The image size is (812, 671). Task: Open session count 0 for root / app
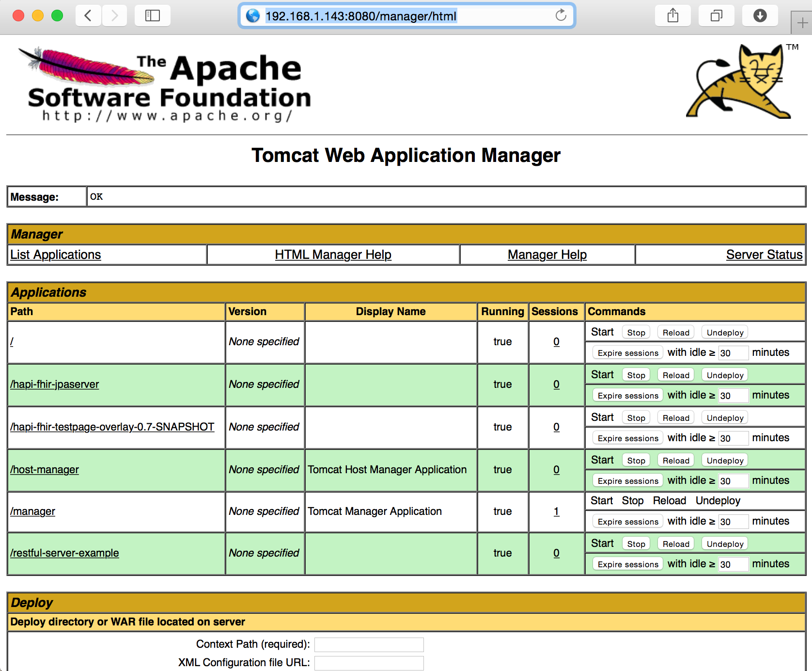556,342
